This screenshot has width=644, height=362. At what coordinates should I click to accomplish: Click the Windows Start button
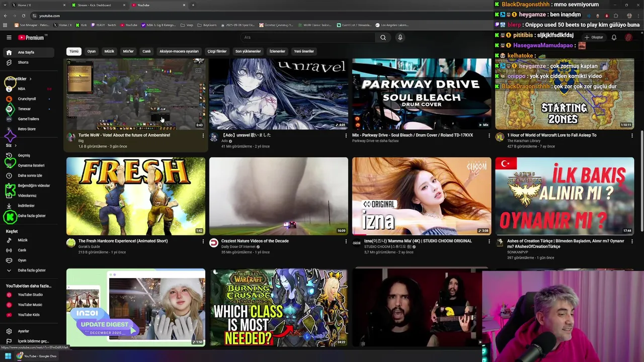(x=8, y=356)
